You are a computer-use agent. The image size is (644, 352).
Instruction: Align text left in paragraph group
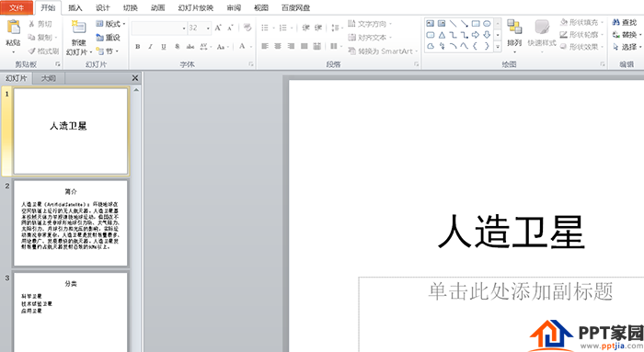click(x=265, y=46)
